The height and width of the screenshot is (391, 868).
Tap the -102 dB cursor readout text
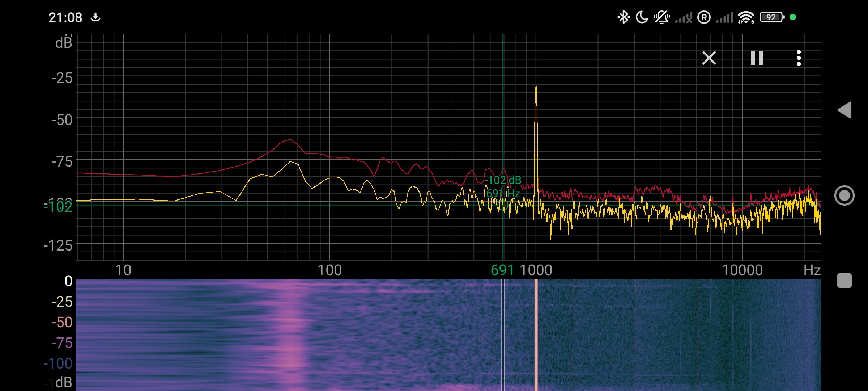504,180
